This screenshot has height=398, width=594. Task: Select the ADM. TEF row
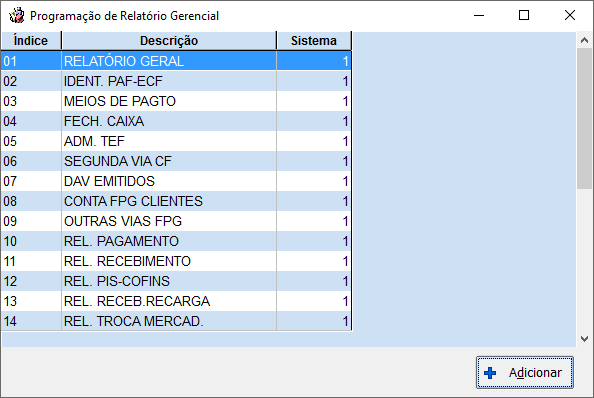point(176,141)
